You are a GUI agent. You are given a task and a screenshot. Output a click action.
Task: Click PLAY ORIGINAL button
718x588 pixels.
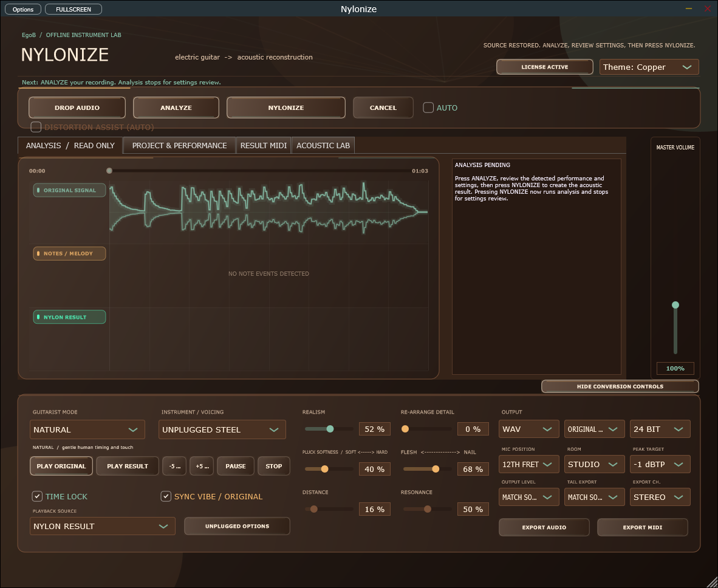[61, 466]
